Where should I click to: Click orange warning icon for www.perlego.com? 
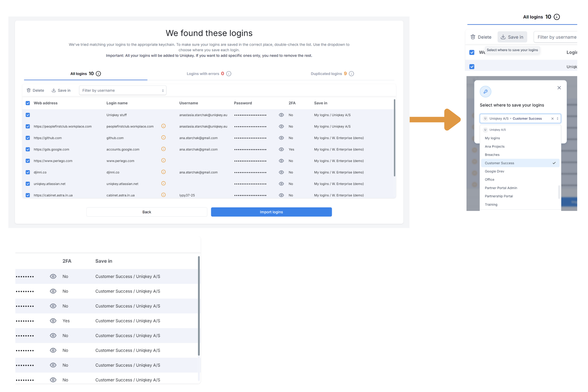point(163,161)
